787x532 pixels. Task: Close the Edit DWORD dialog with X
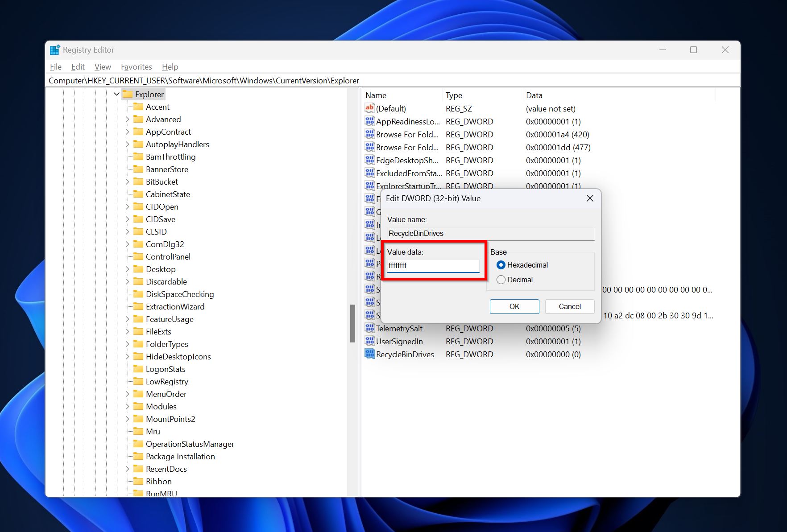click(590, 198)
